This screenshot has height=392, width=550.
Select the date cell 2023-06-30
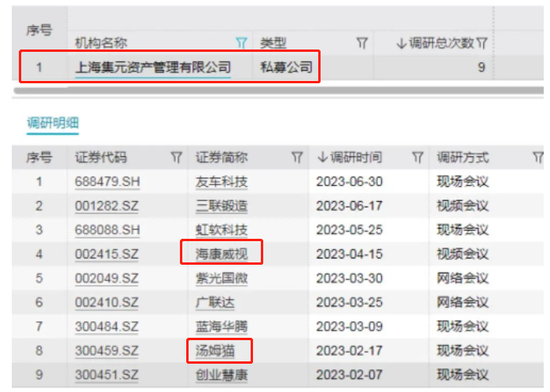(349, 182)
